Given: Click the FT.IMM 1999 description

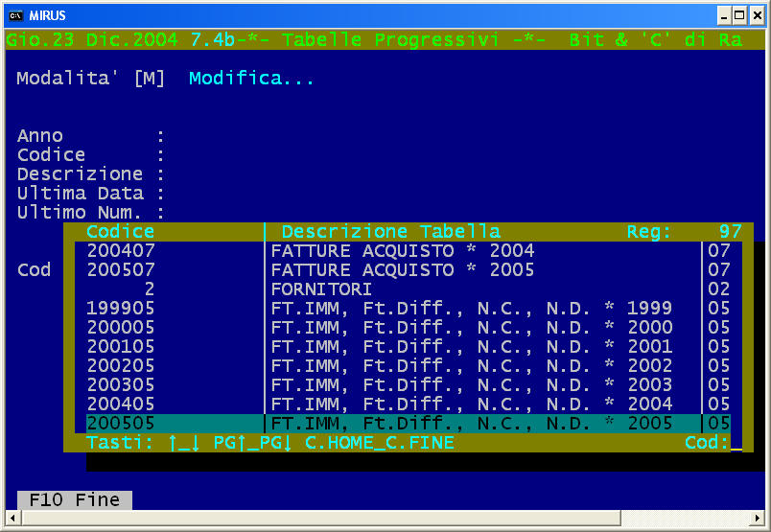Looking at the screenshot, I should (x=471, y=309).
